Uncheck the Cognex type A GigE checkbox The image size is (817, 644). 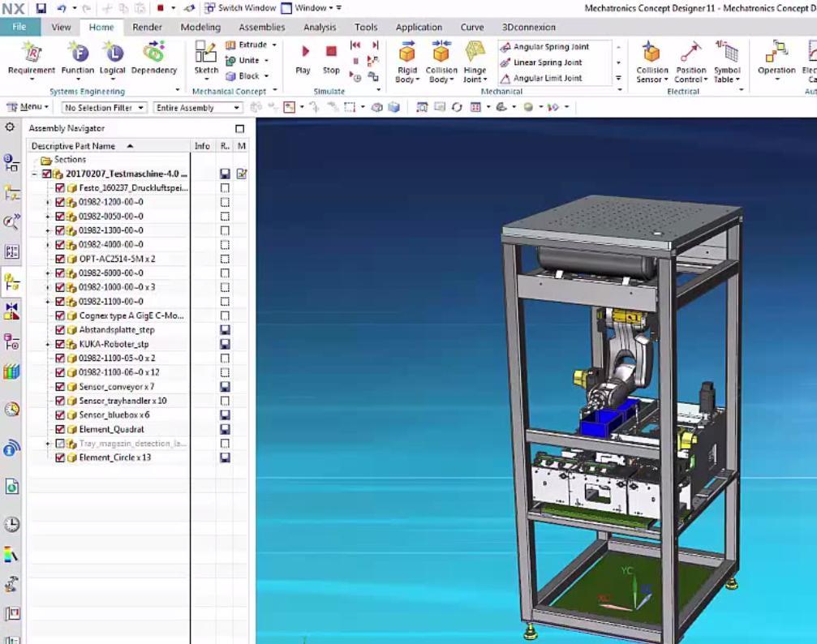60,316
